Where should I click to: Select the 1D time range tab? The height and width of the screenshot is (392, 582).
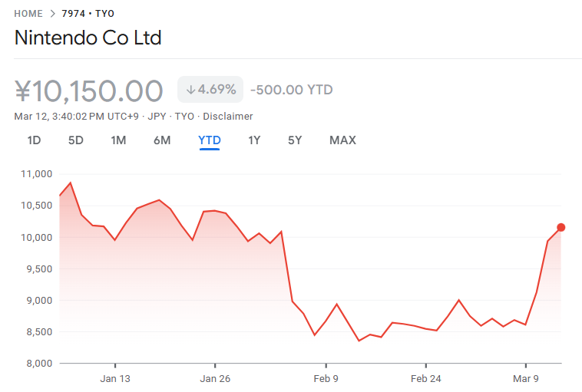[x=34, y=140]
